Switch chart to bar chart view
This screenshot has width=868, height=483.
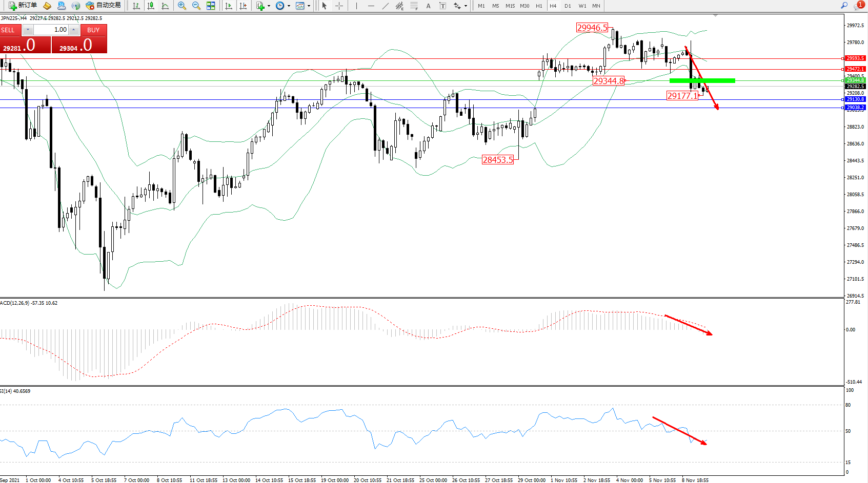pos(136,6)
